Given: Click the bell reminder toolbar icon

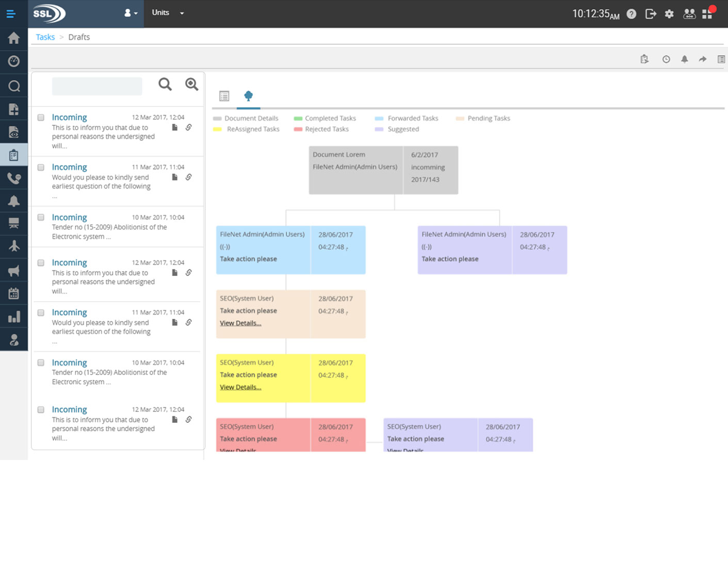Looking at the screenshot, I should click(685, 59).
